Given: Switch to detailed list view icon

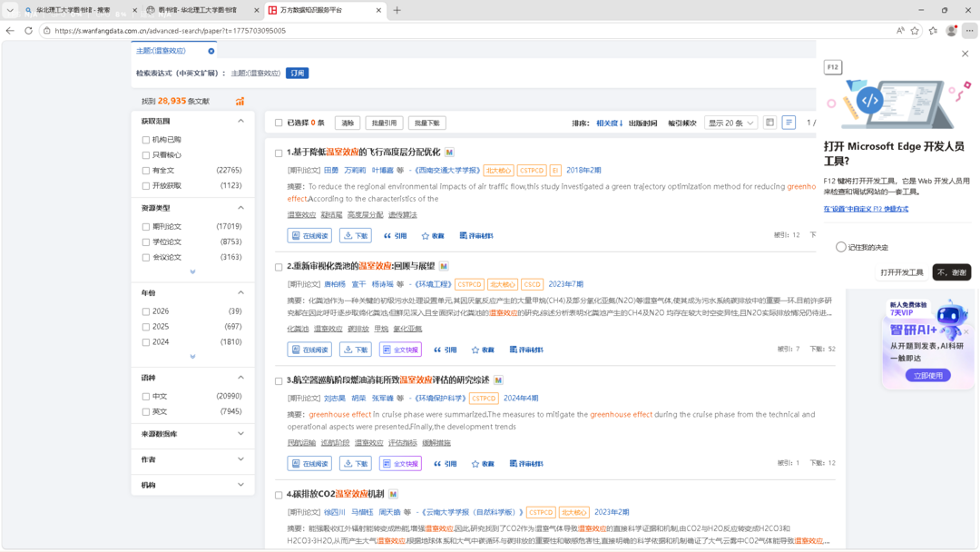Looking at the screenshot, I should 789,123.
